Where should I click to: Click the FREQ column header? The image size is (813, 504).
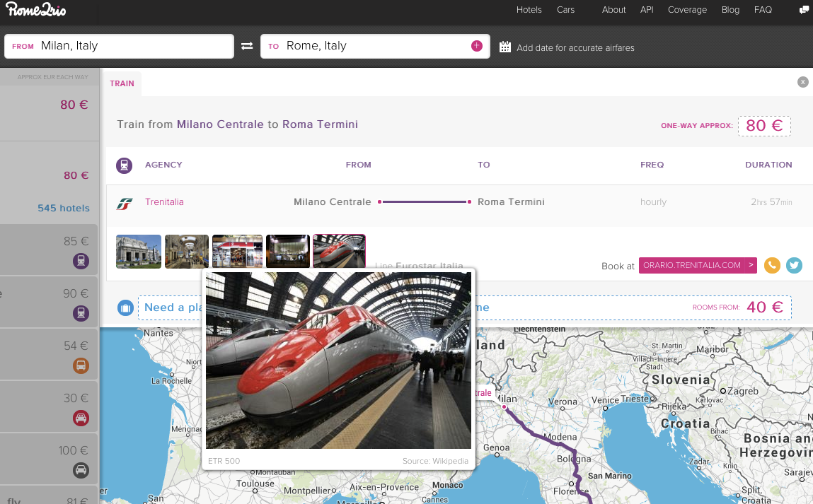tap(652, 165)
